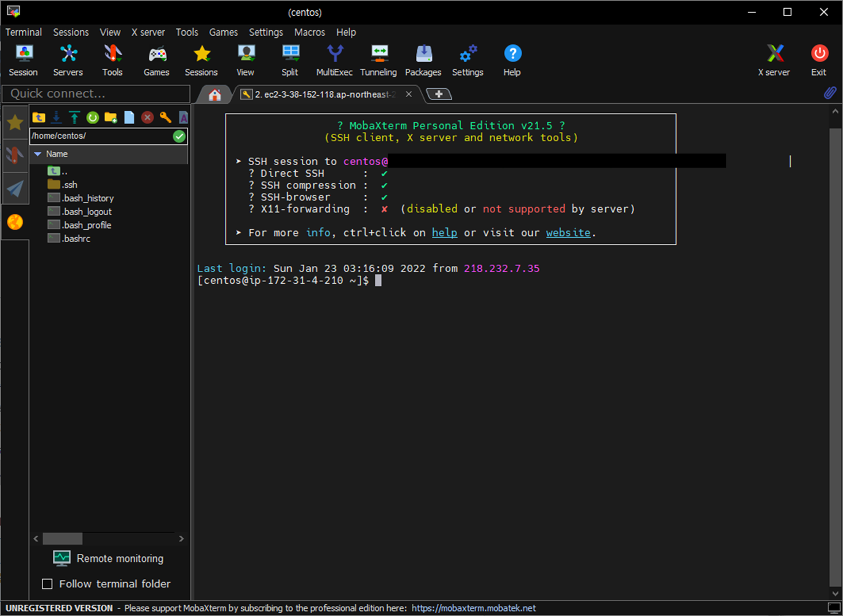This screenshot has height=616, width=843.
Task: Open the SFTP globe side tab
Action: (15, 222)
